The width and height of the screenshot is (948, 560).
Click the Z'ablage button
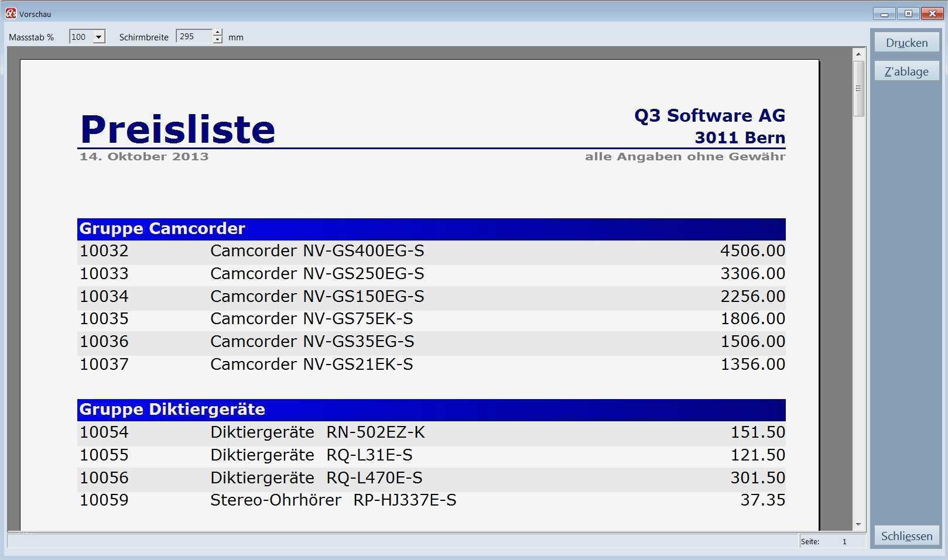[x=906, y=71]
